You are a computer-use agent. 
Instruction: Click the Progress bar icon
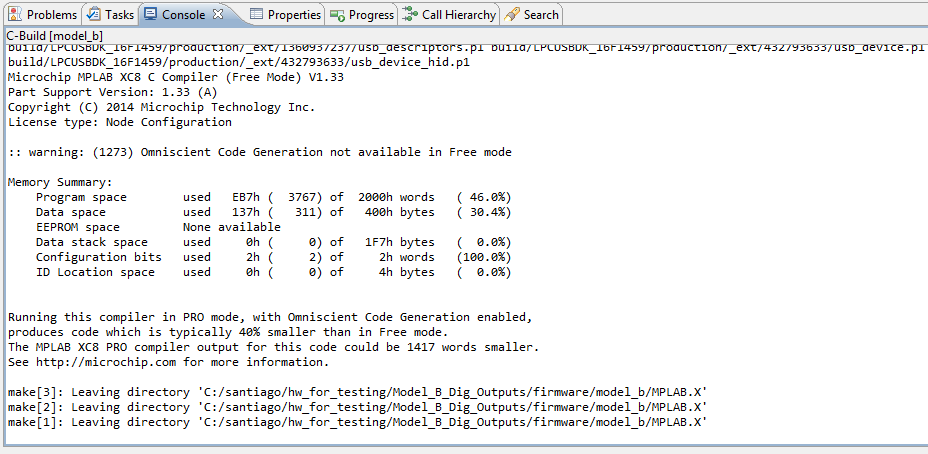tap(338, 15)
